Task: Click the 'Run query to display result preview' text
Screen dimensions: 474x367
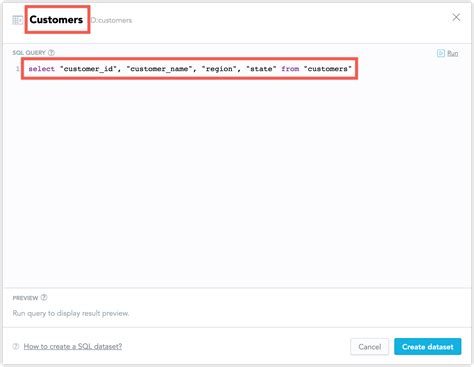Action: pyautogui.click(x=71, y=313)
